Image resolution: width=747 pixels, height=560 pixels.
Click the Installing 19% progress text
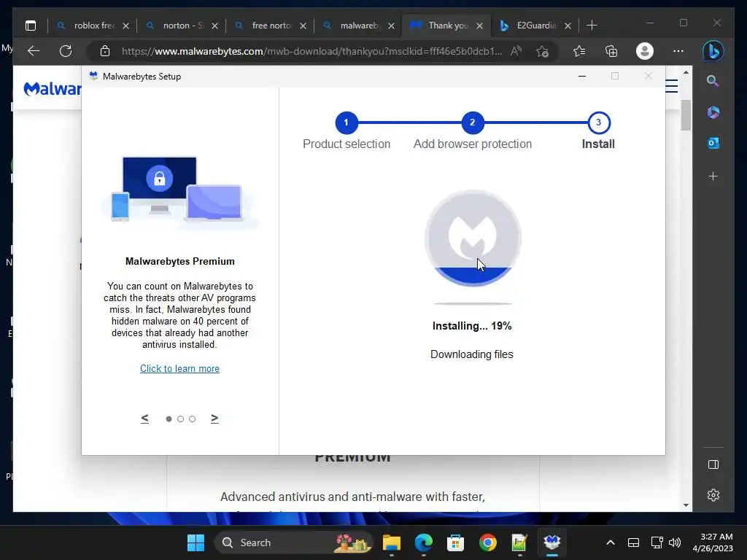(472, 326)
